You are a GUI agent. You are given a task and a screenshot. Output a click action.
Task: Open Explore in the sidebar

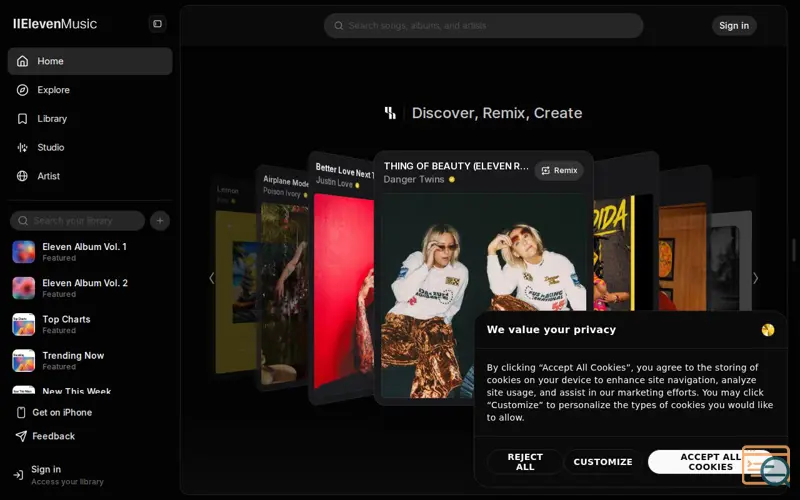click(x=90, y=90)
